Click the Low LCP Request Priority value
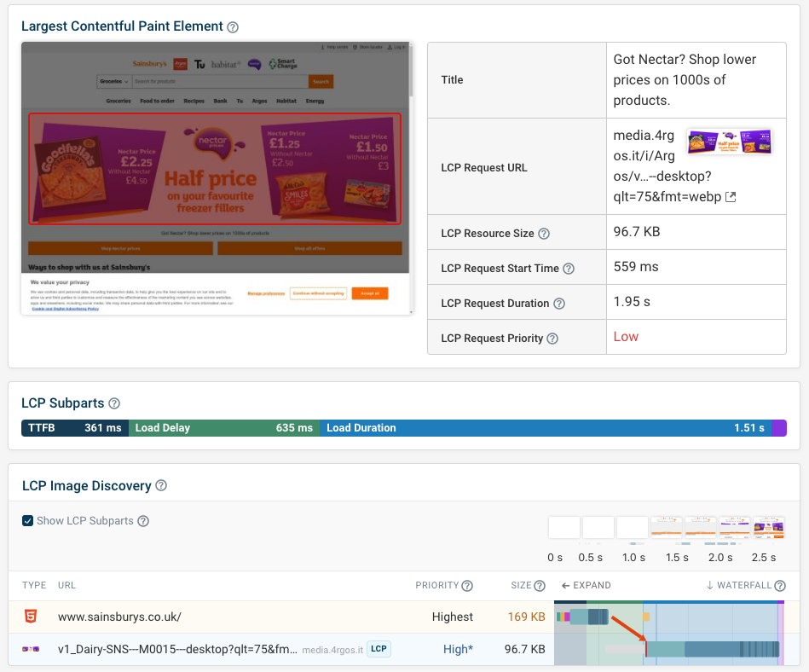This screenshot has width=809, height=672. (x=626, y=337)
